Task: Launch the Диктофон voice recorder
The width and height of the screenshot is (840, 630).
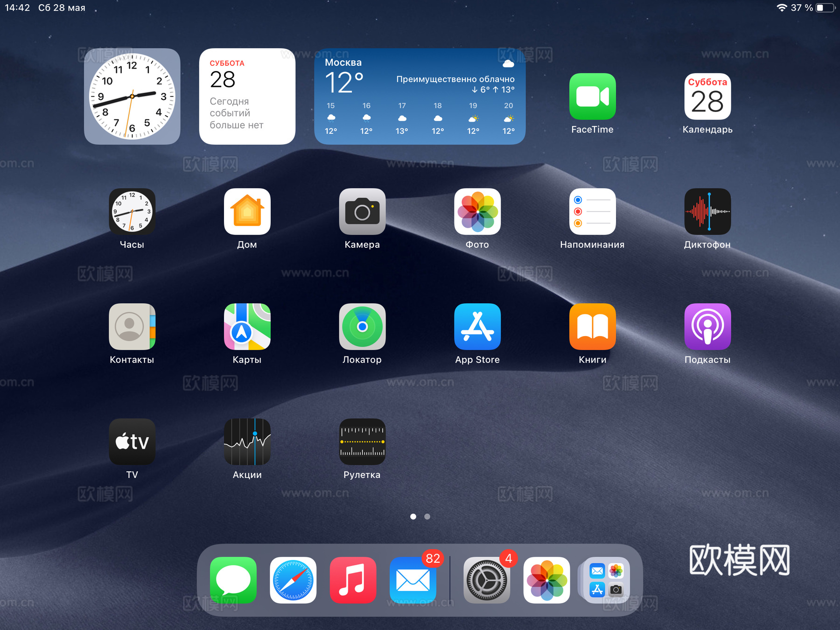Action: tap(707, 211)
